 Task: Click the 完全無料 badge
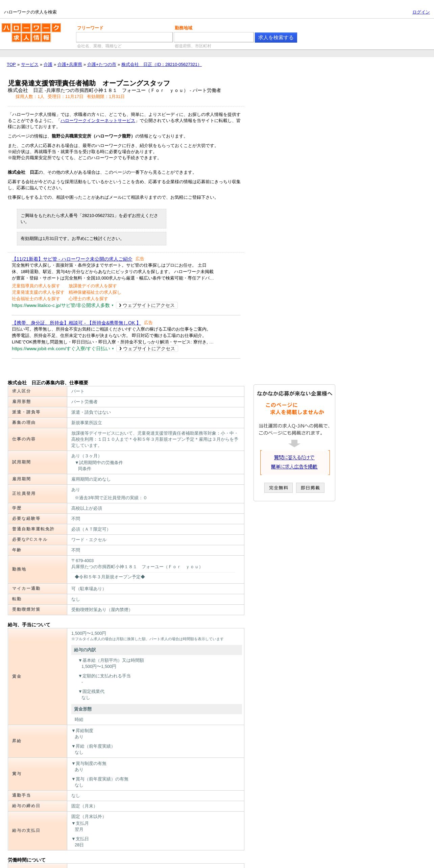coord(279,488)
